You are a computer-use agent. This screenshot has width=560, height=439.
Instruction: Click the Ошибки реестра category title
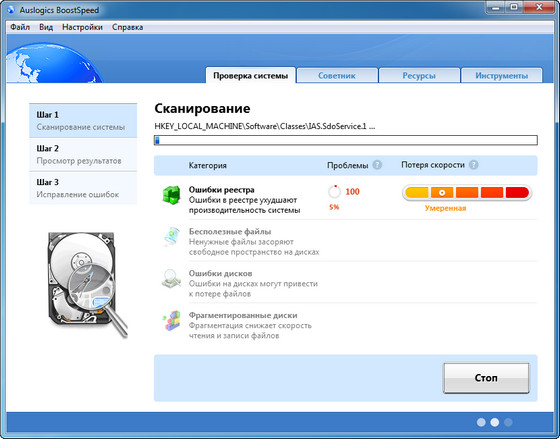tap(221, 190)
